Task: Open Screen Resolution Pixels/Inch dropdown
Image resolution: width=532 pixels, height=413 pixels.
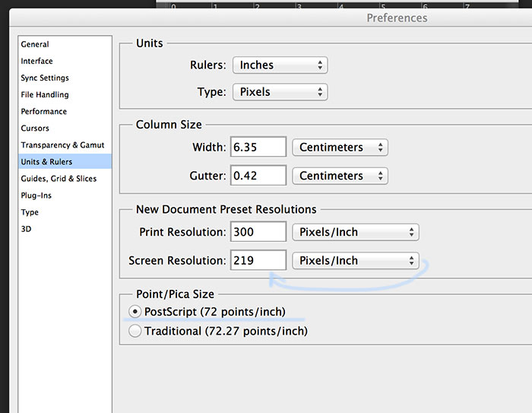Action: coord(356,261)
